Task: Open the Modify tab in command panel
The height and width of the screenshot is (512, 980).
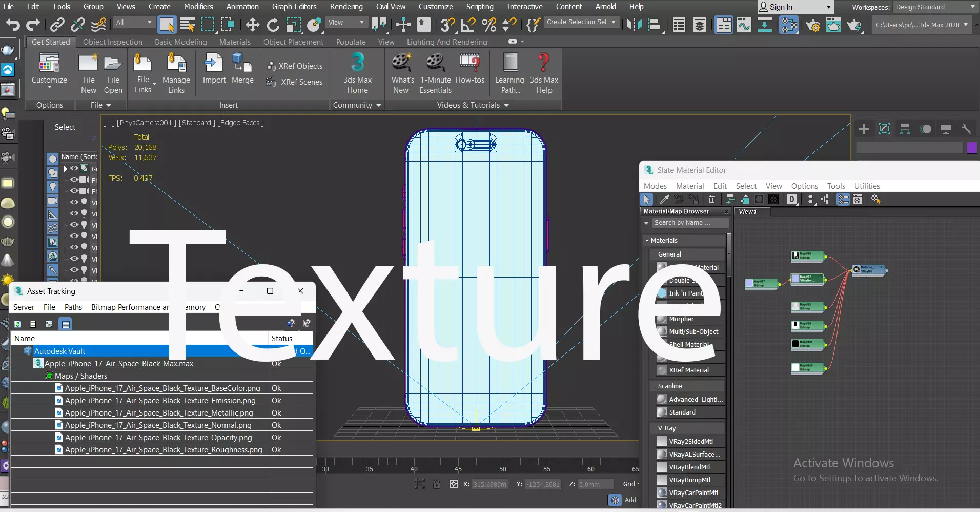Action: tap(884, 129)
